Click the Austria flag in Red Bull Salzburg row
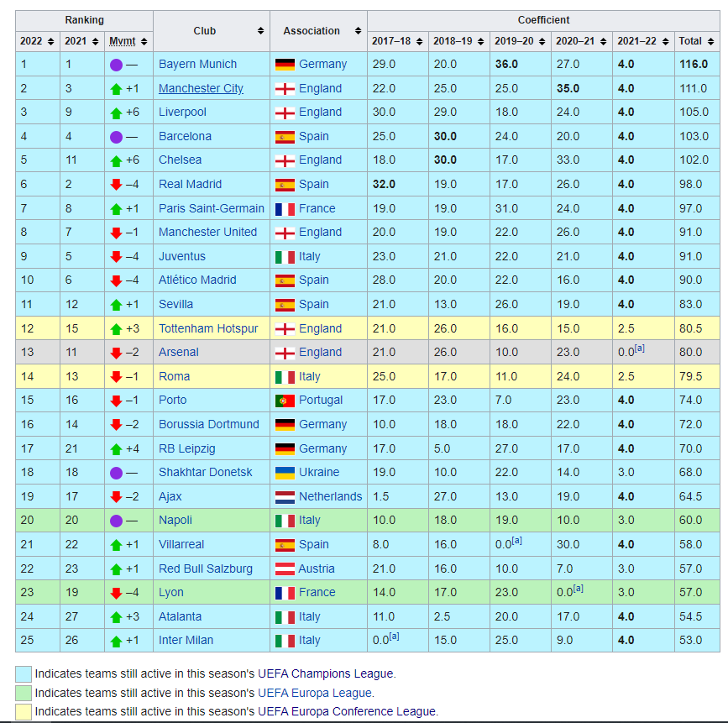 click(285, 568)
